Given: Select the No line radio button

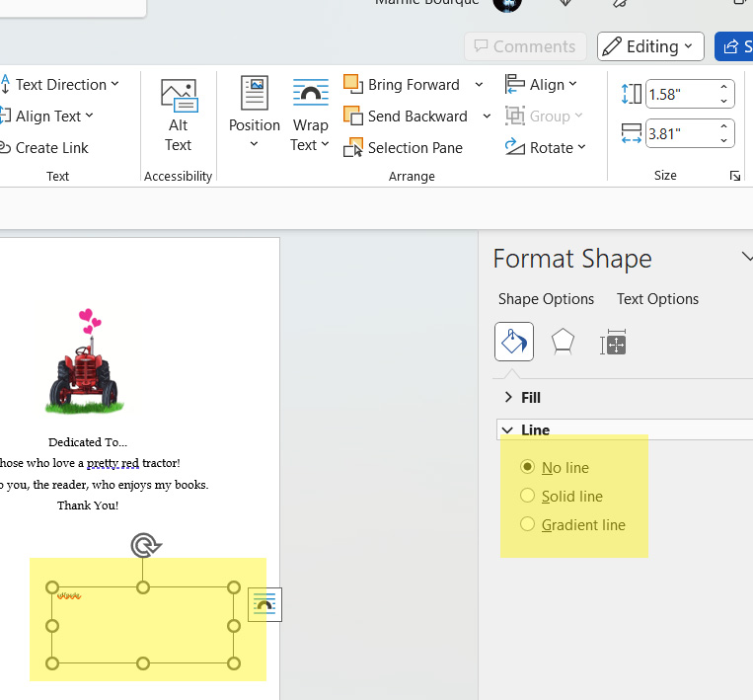Looking at the screenshot, I should tap(528, 467).
